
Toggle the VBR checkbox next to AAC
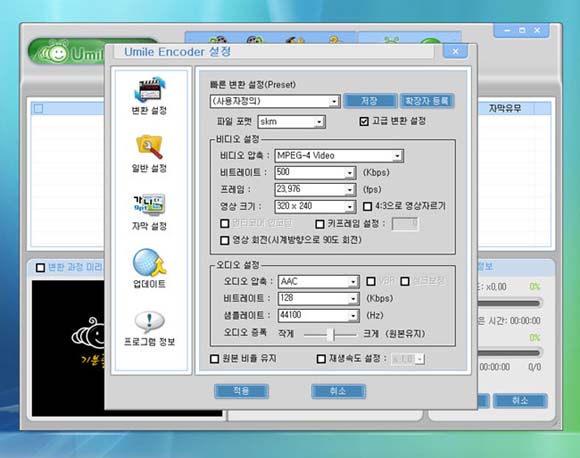(x=371, y=282)
